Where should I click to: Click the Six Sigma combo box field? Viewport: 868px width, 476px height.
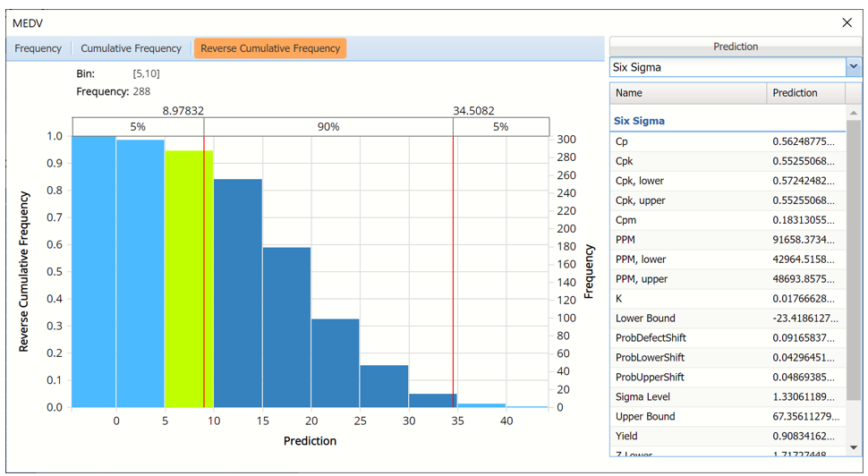pyautogui.click(x=727, y=67)
